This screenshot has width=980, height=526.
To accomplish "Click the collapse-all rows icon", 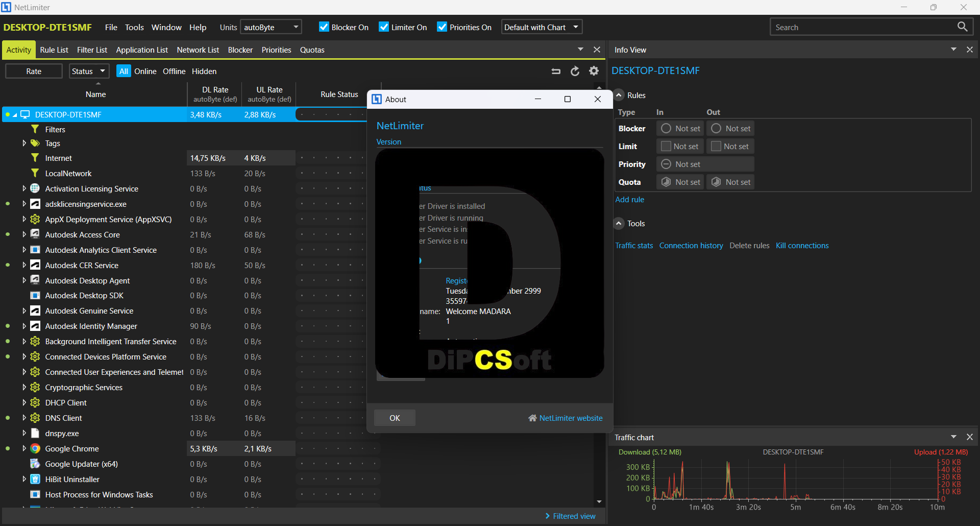I will point(556,71).
